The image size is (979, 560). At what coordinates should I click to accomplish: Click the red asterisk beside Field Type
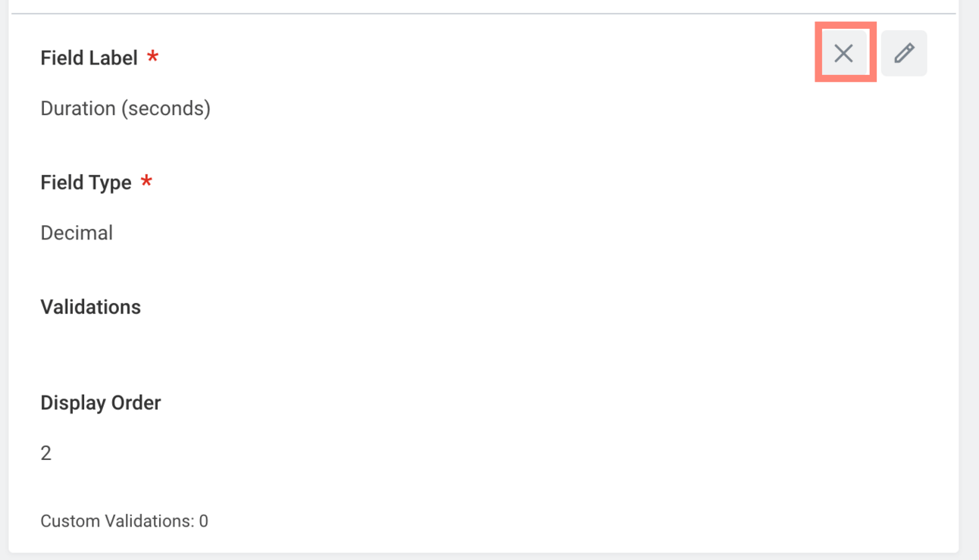[x=147, y=182]
